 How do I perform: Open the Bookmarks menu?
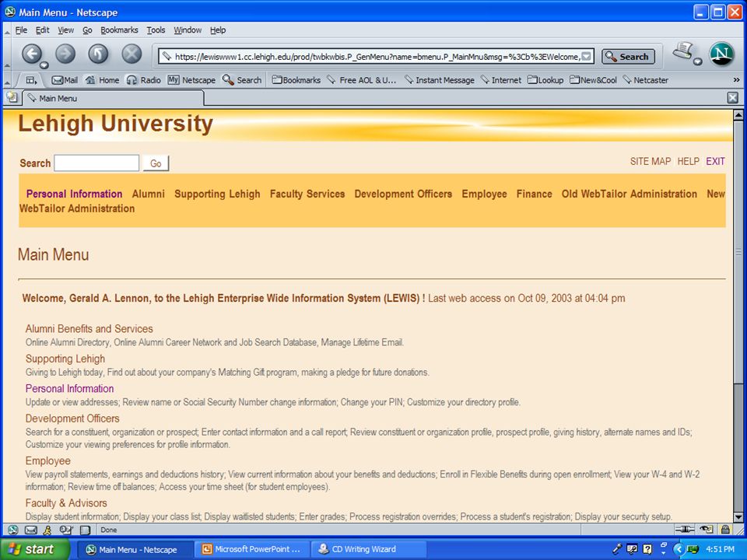pos(119,30)
